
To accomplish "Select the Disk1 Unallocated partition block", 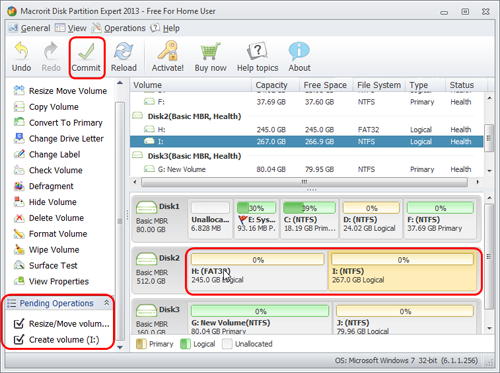I will coord(210,219).
